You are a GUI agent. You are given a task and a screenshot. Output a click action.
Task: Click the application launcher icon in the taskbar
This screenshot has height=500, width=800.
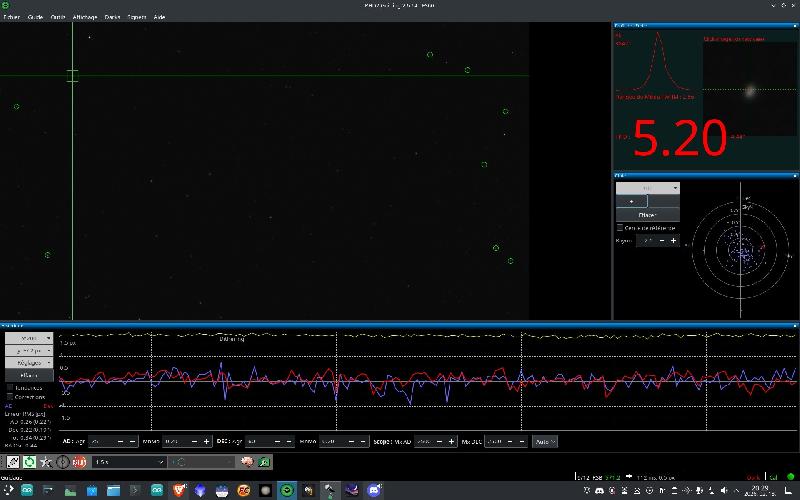tap(8, 491)
